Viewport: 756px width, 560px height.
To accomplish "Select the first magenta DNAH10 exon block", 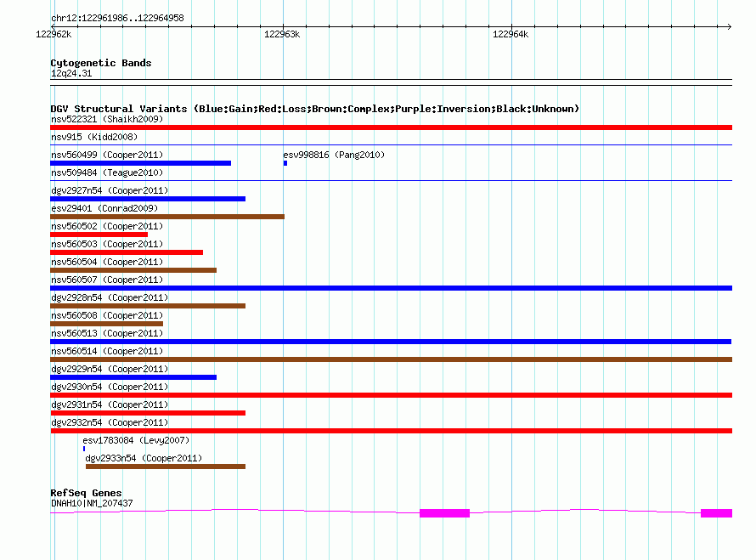I will click(444, 513).
